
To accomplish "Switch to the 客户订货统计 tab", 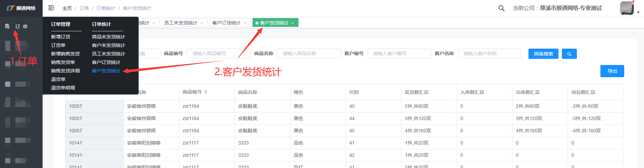I will (x=226, y=23).
